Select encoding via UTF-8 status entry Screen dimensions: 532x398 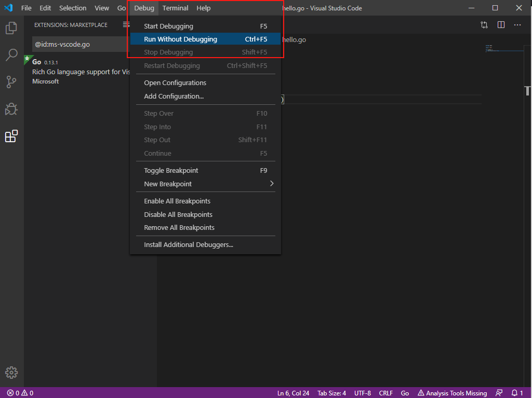tap(362, 393)
